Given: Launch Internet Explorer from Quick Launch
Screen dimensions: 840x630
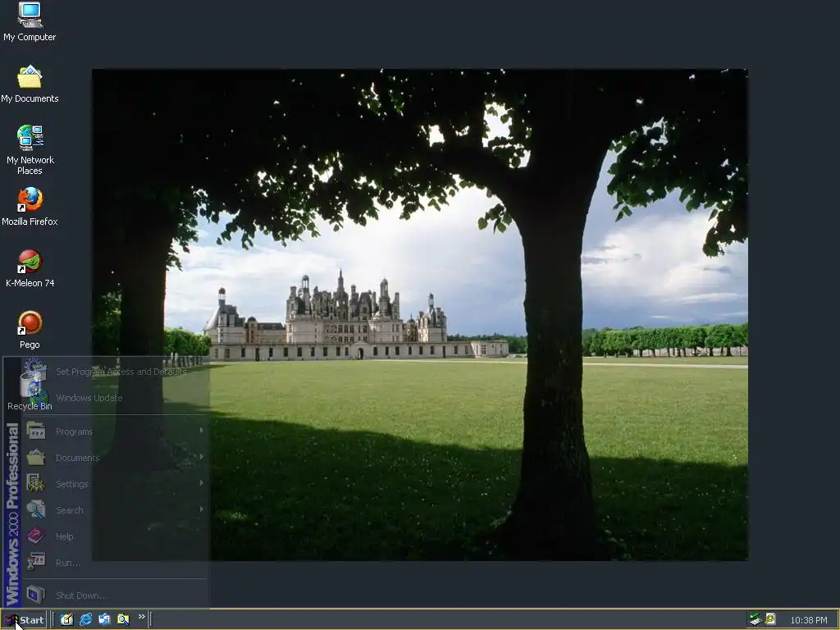Looking at the screenshot, I should point(85,619).
